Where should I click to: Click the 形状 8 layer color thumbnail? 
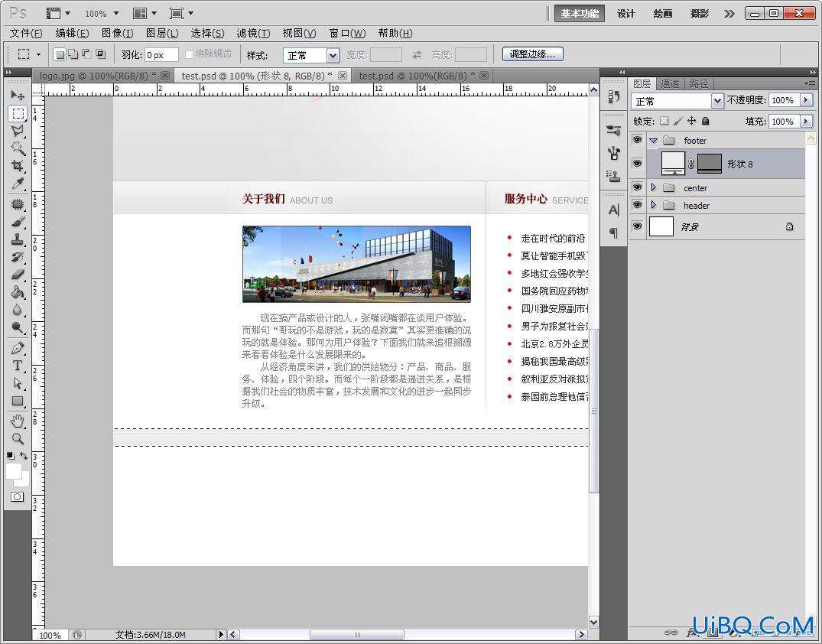tap(673, 164)
